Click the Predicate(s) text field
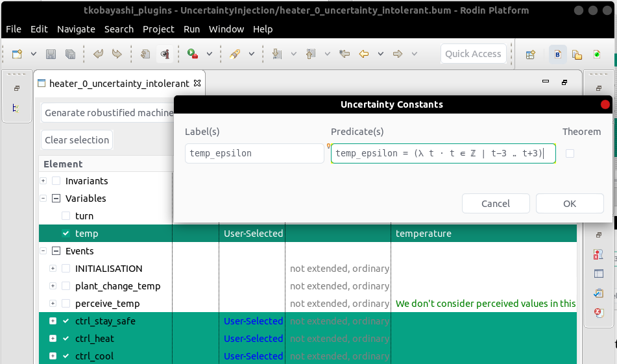Viewport: 617px width, 364px height. pyautogui.click(x=443, y=154)
